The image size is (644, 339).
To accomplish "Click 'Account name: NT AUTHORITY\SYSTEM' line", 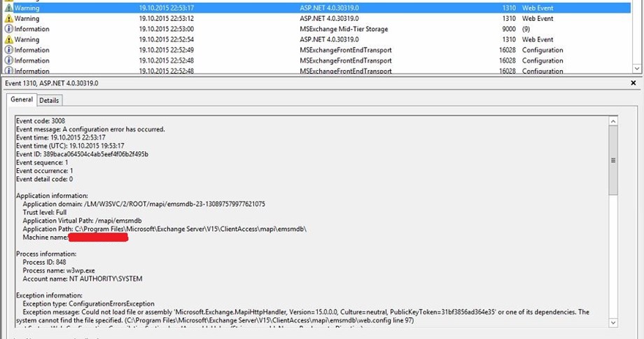I will [83, 279].
